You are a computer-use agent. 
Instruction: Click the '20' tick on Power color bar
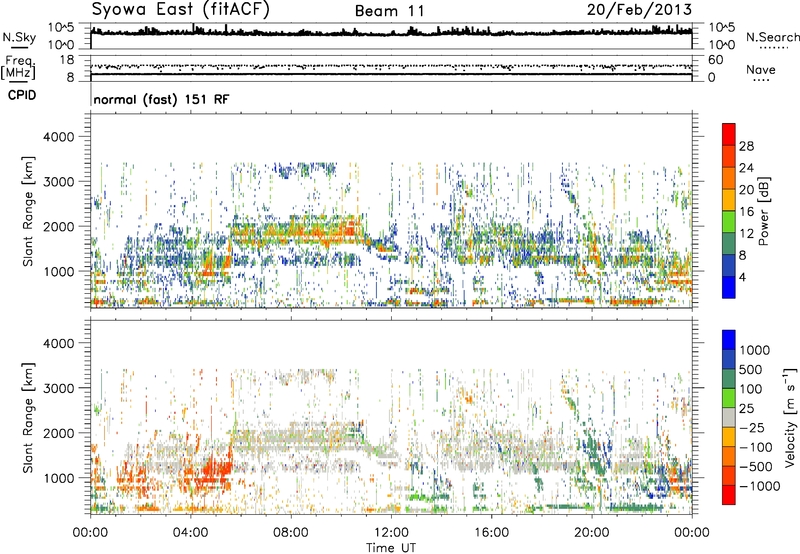click(x=746, y=190)
